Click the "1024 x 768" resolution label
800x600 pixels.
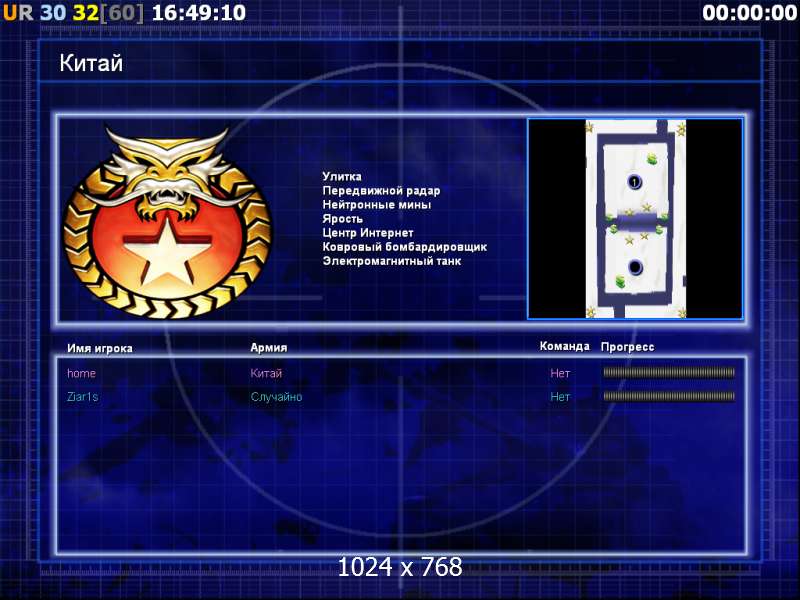point(400,567)
